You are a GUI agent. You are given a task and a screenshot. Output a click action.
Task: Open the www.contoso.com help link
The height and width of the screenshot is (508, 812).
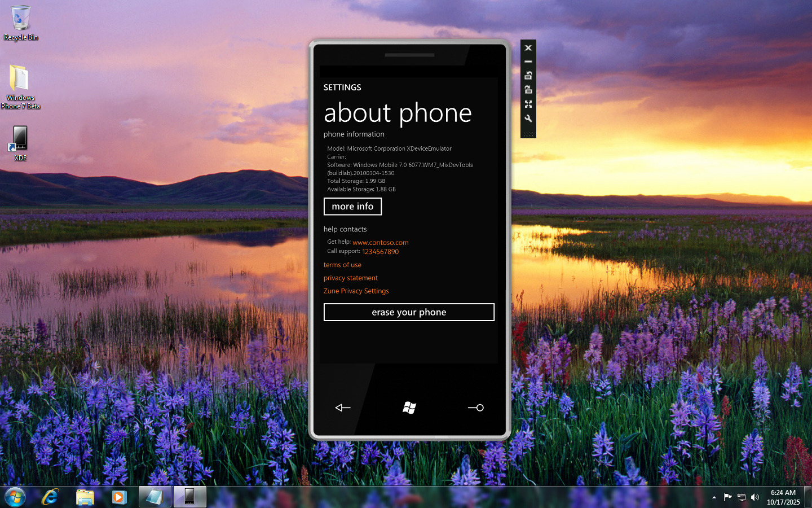(380, 243)
